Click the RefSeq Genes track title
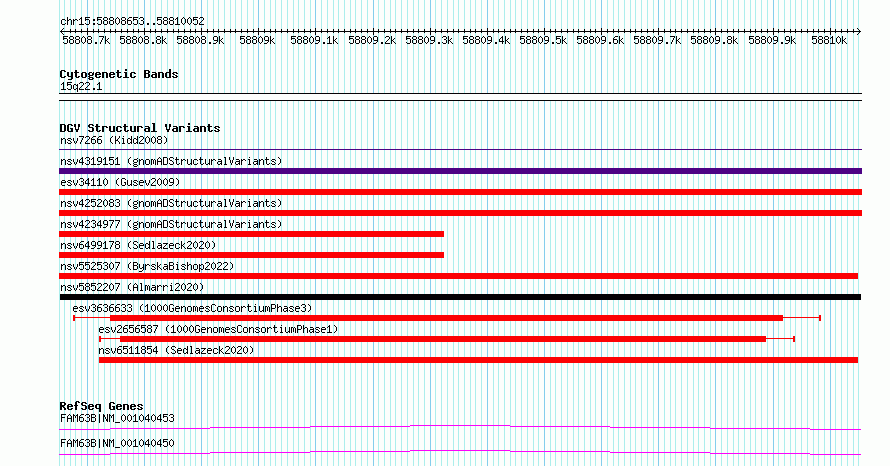 pyautogui.click(x=101, y=406)
